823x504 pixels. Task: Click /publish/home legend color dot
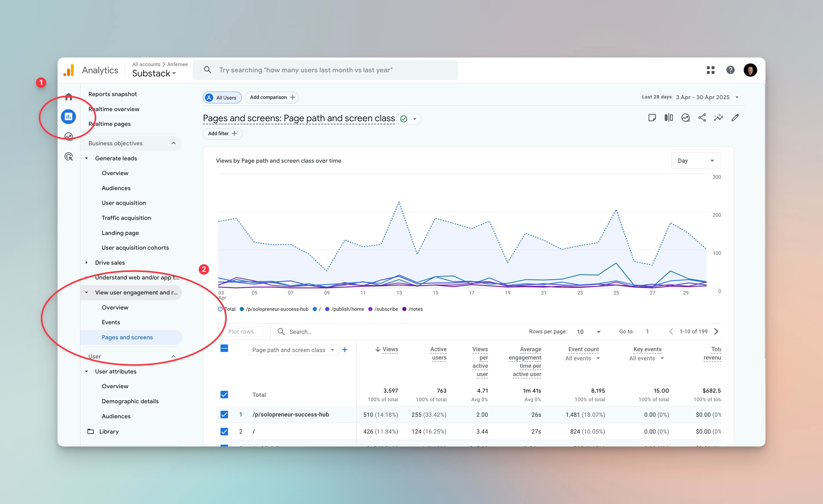pyautogui.click(x=327, y=309)
